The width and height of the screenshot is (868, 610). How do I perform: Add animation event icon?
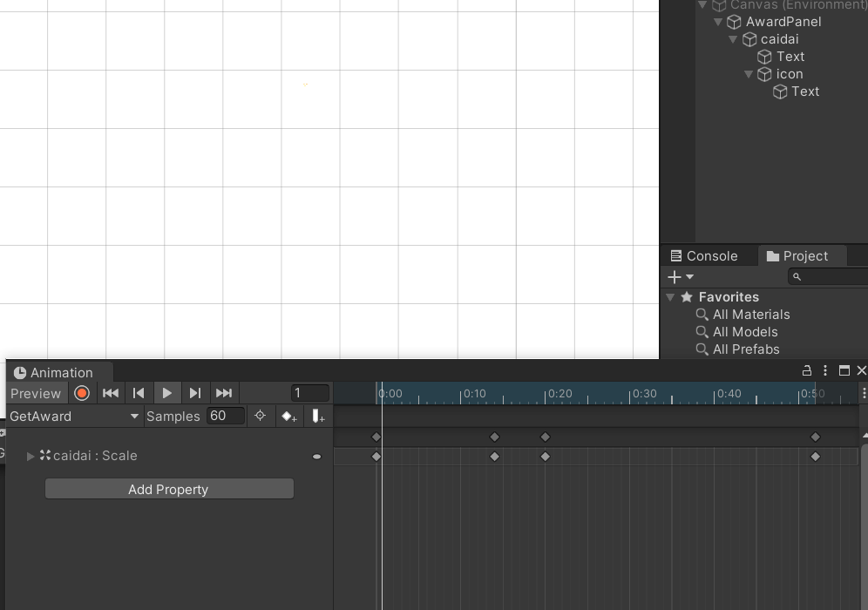tap(318, 417)
